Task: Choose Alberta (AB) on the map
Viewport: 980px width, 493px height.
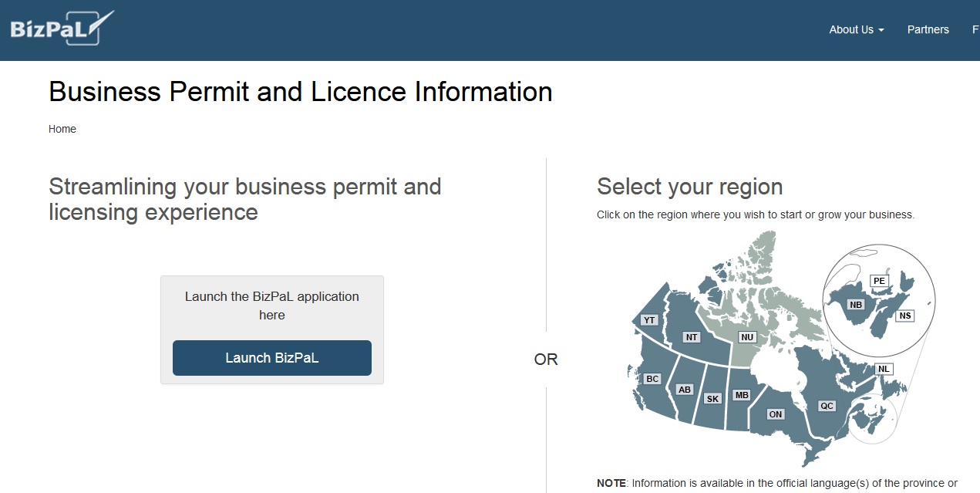Action: pyautogui.click(x=685, y=390)
